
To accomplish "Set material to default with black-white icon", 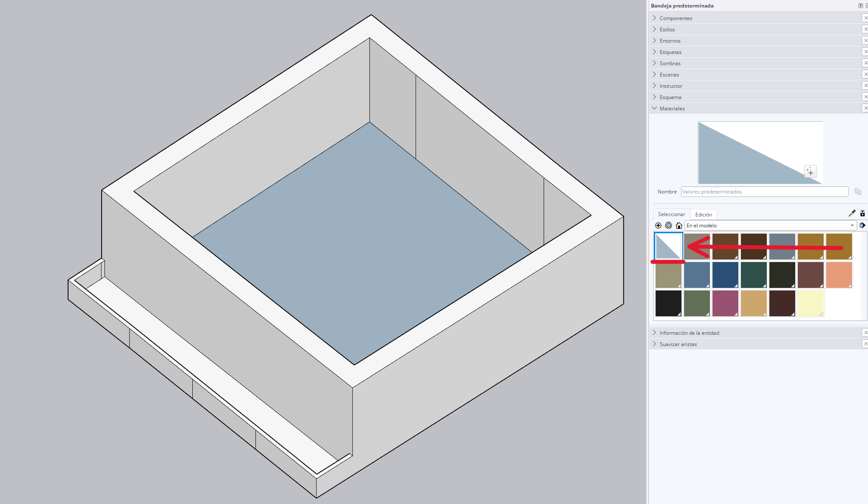I will click(x=863, y=214).
